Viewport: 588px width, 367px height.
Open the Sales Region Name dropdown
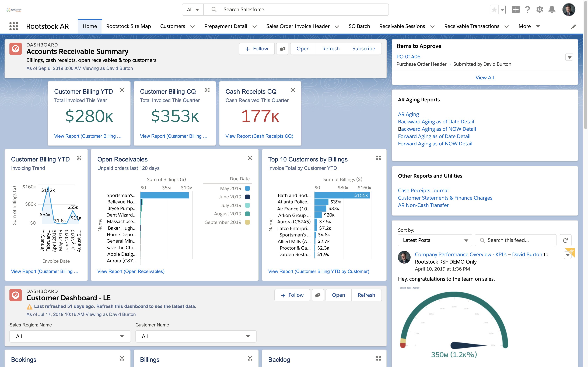pos(70,336)
